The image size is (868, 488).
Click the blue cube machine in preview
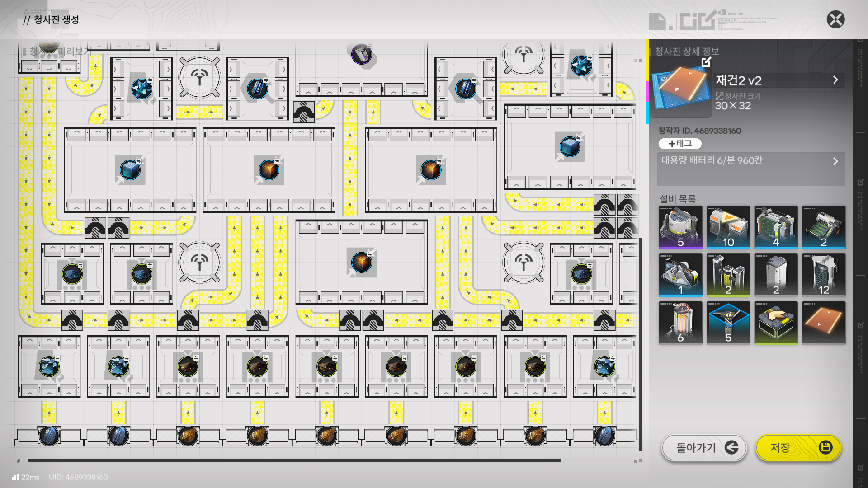(x=130, y=170)
